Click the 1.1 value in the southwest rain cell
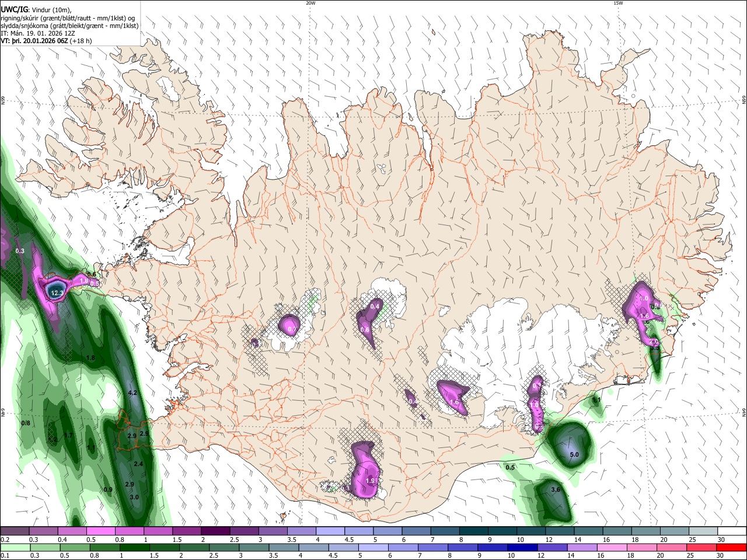This screenshot has width=747, height=560. click(x=91, y=447)
